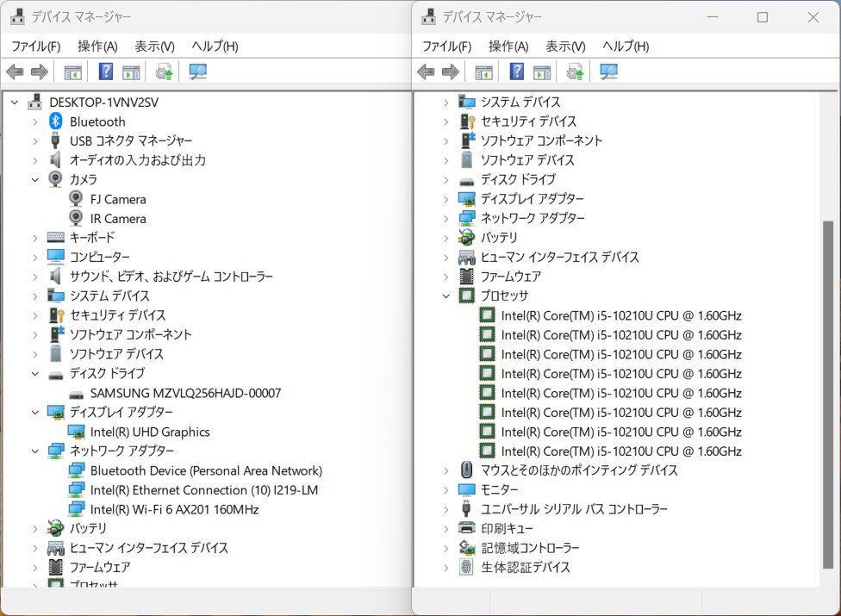Screen dimensions: 841x616
Task: Expand the キーボード category
Action: tap(35, 238)
